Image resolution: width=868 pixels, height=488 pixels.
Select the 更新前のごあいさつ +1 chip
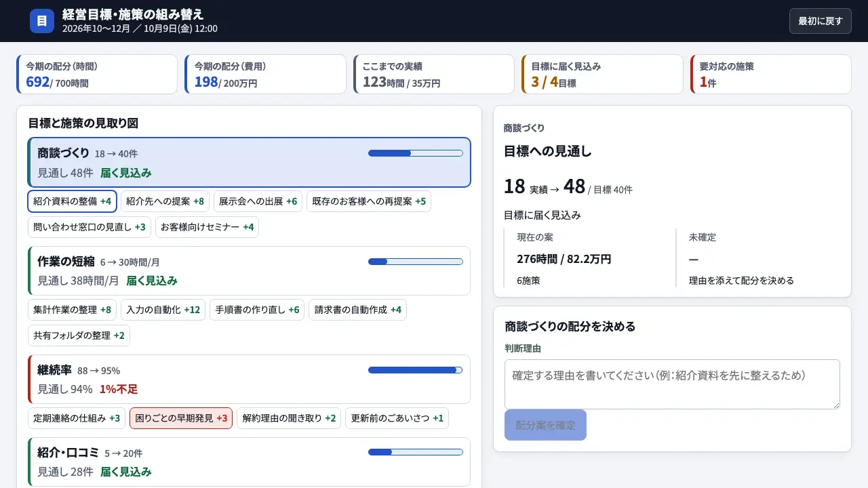pyautogui.click(x=397, y=418)
